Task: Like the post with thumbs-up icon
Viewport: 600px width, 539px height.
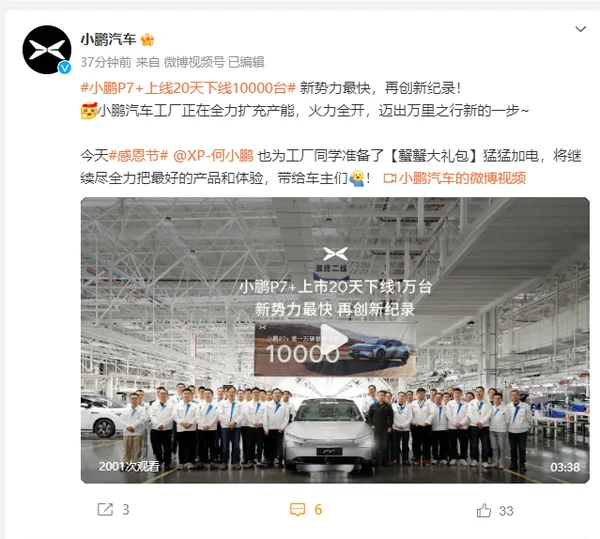Action: [x=484, y=510]
